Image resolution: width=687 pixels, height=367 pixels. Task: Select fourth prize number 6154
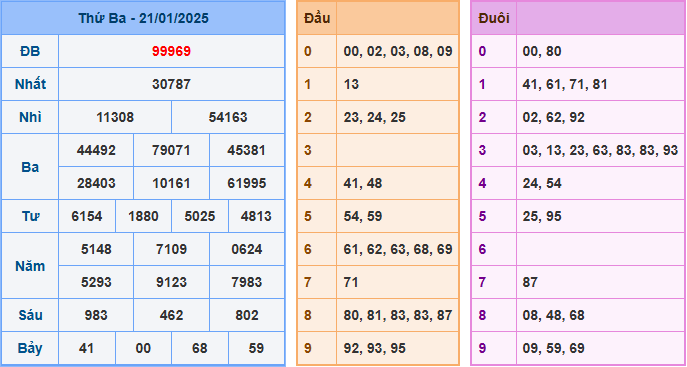point(87,216)
